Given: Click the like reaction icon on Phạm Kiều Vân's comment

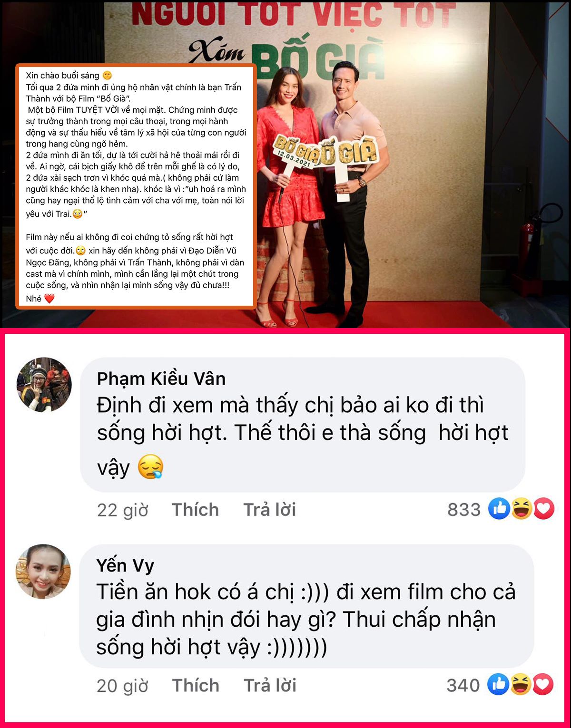Looking at the screenshot, I should tap(499, 509).
